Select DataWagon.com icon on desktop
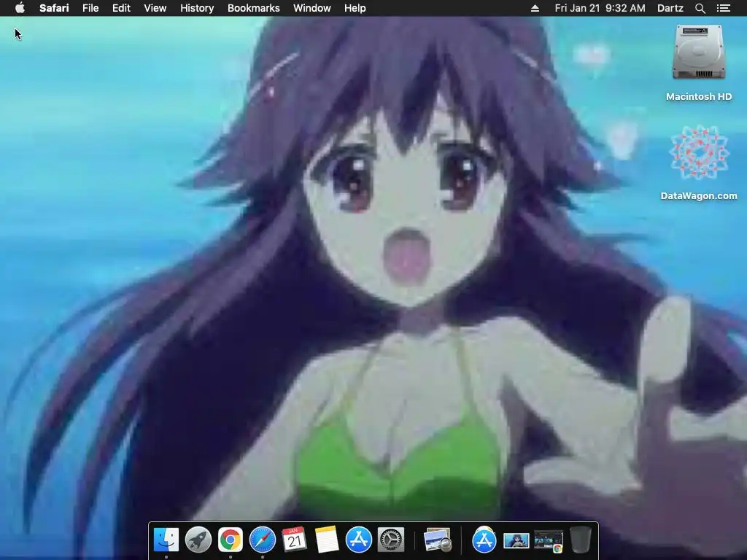This screenshot has width=747, height=560. coord(699,152)
